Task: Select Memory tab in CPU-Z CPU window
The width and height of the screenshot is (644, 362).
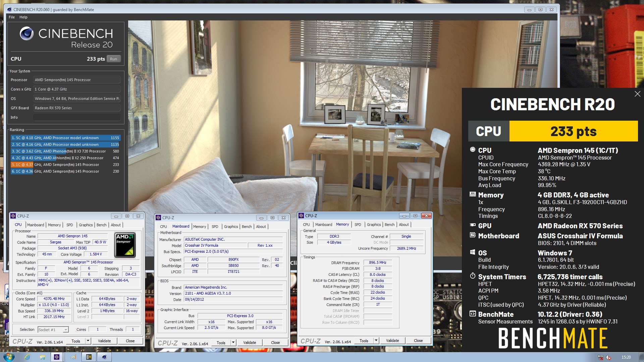Action: coord(54,225)
